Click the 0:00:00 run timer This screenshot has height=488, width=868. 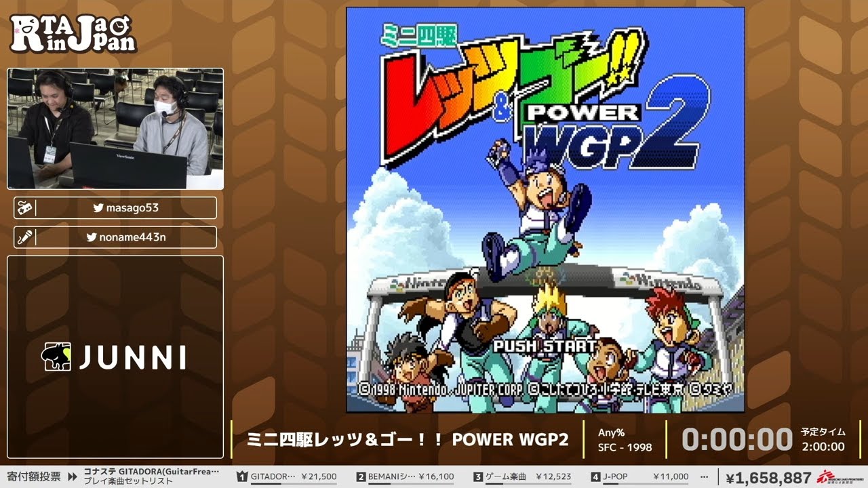click(x=736, y=439)
